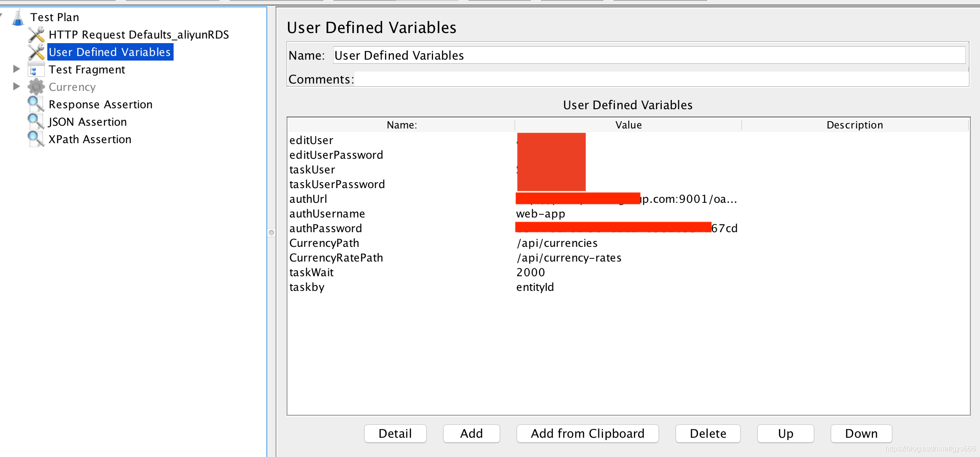Focus the Name input field
Image resolution: width=980 pixels, height=457 pixels.
(x=649, y=56)
